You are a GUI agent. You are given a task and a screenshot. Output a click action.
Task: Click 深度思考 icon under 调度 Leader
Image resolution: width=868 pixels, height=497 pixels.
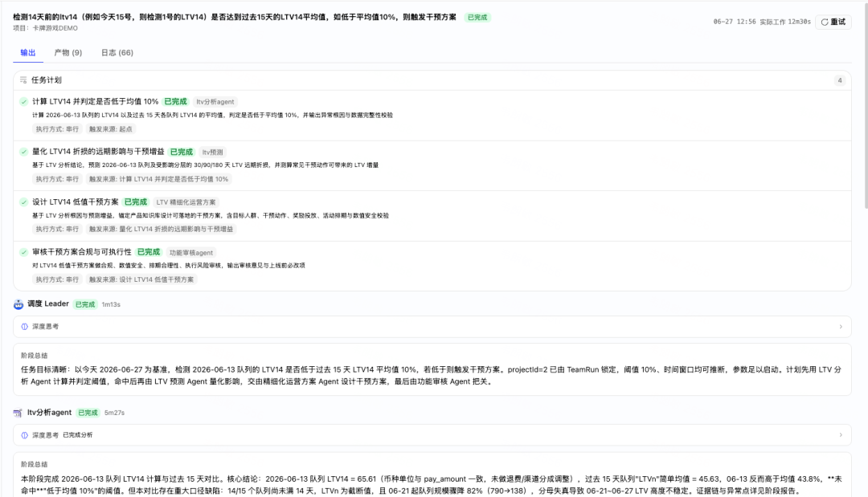click(x=24, y=327)
